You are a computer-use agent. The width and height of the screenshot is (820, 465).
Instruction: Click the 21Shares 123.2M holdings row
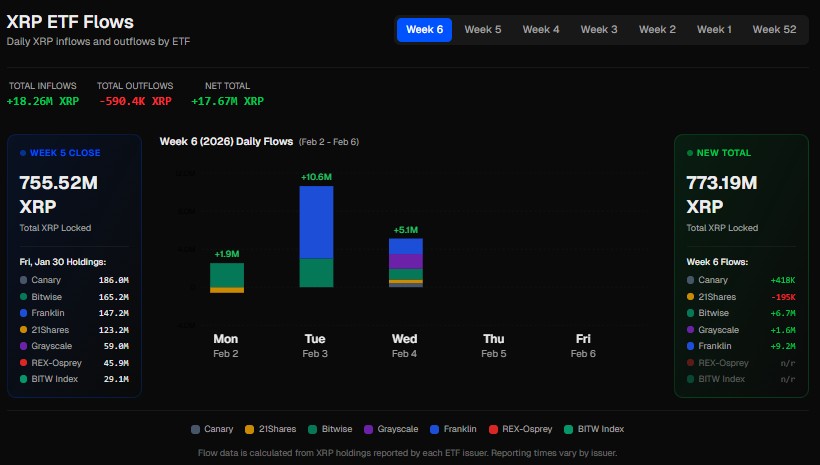(74, 330)
